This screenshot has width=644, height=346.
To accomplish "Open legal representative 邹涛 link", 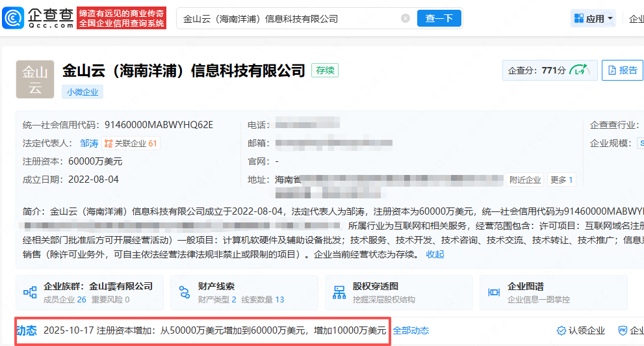I will click(89, 143).
